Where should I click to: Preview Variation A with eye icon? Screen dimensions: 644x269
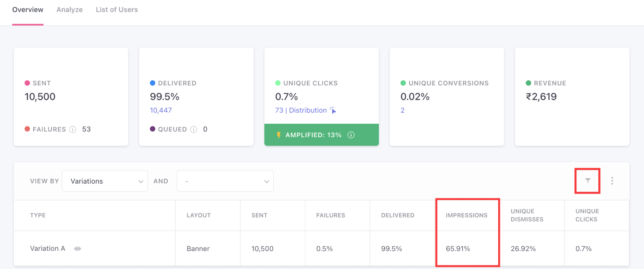77,249
